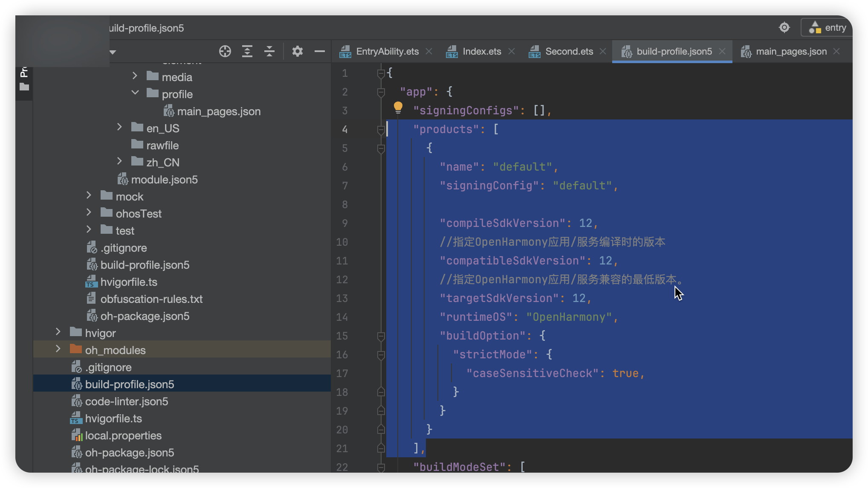Click the Collapse All icon

(x=269, y=52)
